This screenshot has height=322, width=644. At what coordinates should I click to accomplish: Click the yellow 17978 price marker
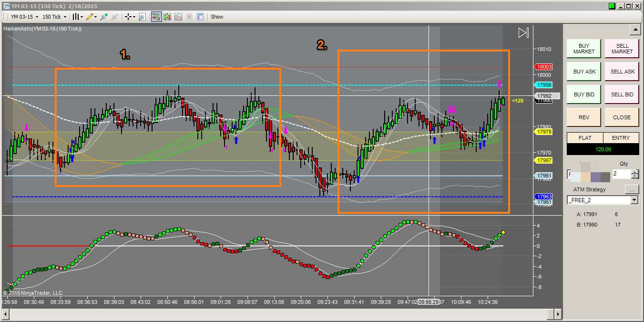[544, 132]
